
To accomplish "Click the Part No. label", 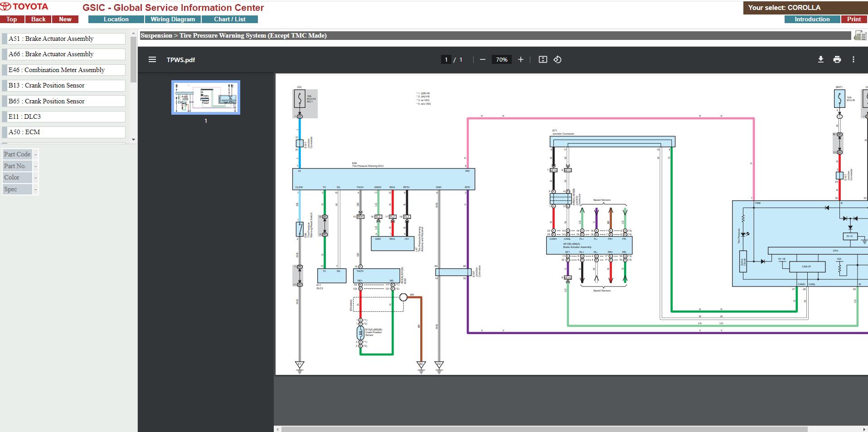I will tap(17, 166).
